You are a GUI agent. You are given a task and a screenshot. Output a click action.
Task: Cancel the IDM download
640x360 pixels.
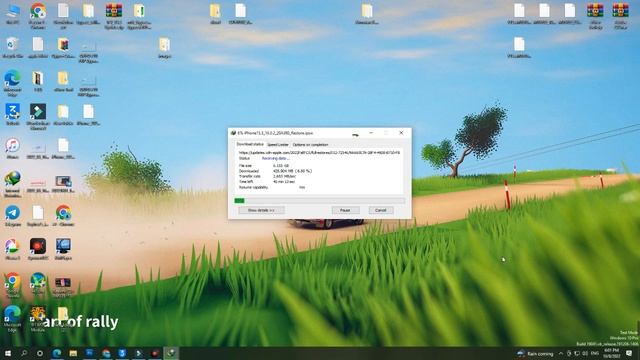[x=381, y=210]
